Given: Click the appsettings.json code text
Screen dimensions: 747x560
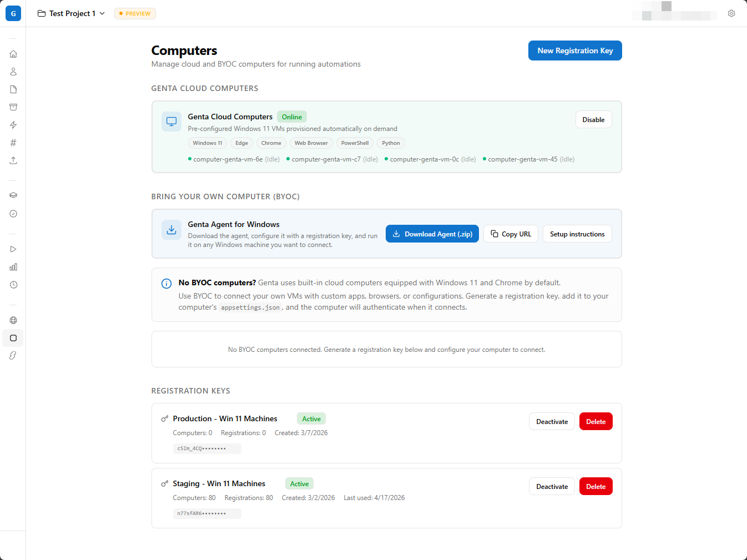Looking at the screenshot, I should coord(250,307).
